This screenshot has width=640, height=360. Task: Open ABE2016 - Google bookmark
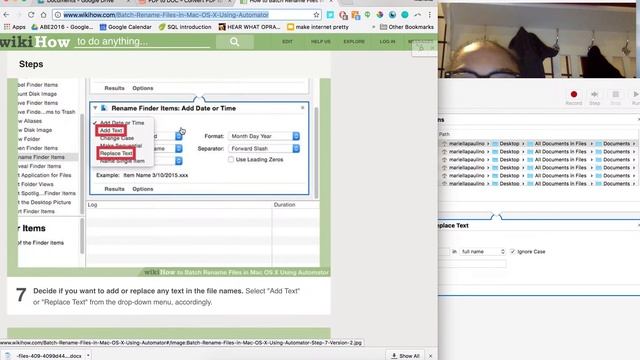pos(62,27)
